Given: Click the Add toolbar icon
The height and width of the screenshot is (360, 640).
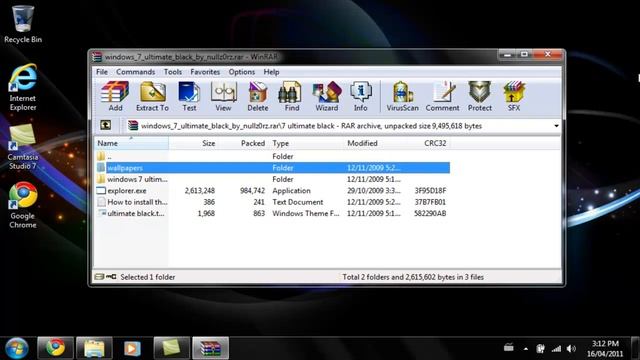Looking at the screenshot, I should point(115,96).
